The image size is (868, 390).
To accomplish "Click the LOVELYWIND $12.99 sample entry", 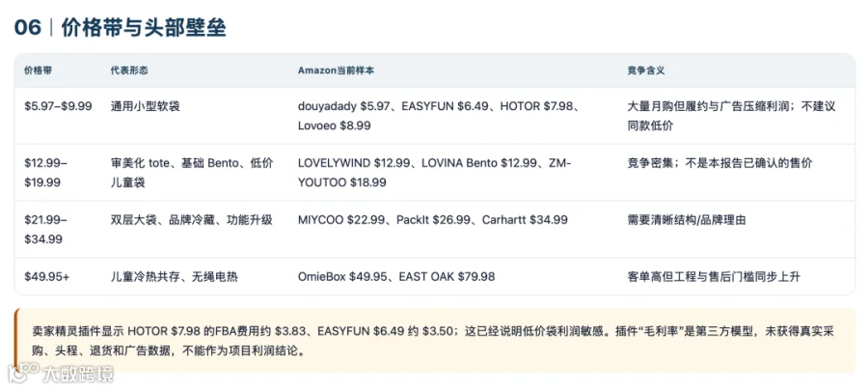I will (354, 163).
